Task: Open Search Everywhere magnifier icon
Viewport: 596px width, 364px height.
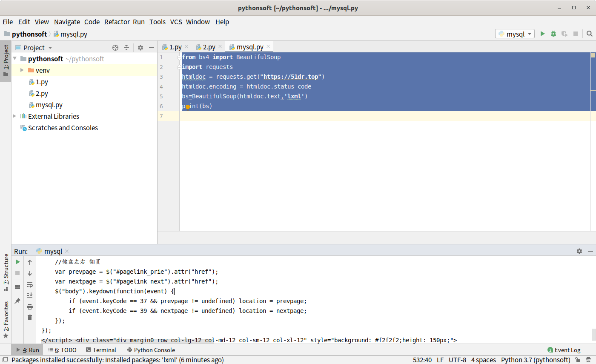Action: [x=590, y=34]
